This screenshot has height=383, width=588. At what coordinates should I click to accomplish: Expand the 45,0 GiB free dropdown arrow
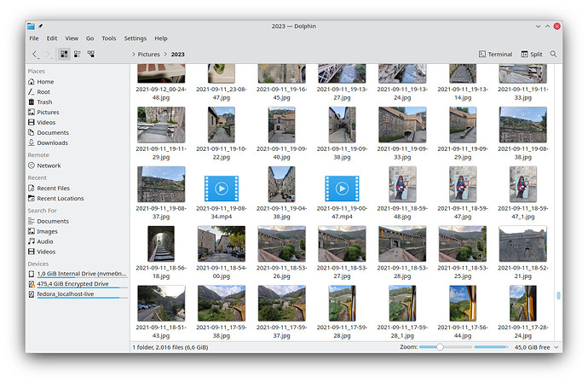click(556, 347)
